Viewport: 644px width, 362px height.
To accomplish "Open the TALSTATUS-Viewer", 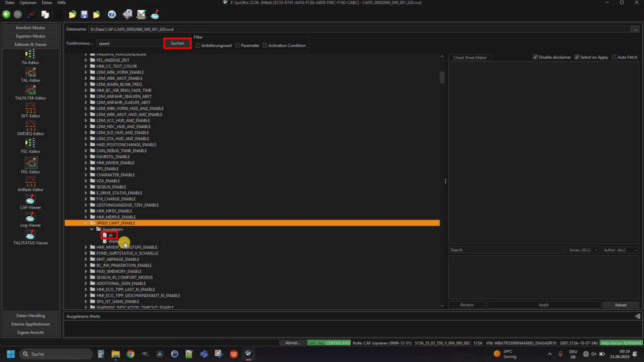I will coord(30,237).
